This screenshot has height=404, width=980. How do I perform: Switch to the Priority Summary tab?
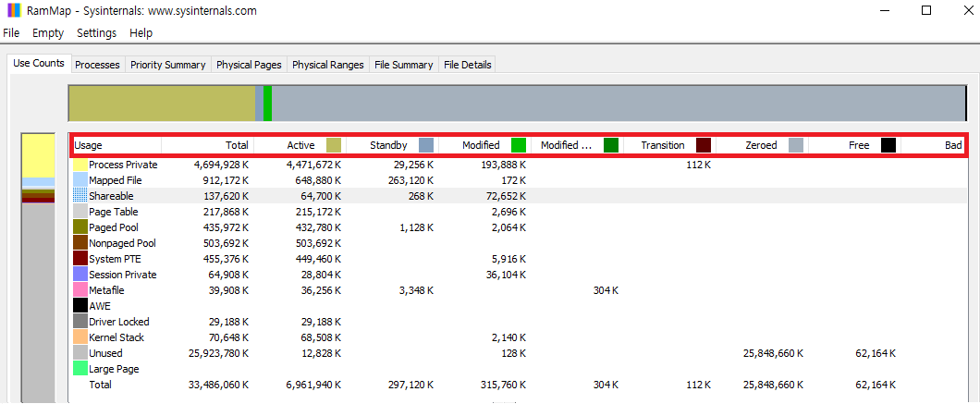pos(168,65)
